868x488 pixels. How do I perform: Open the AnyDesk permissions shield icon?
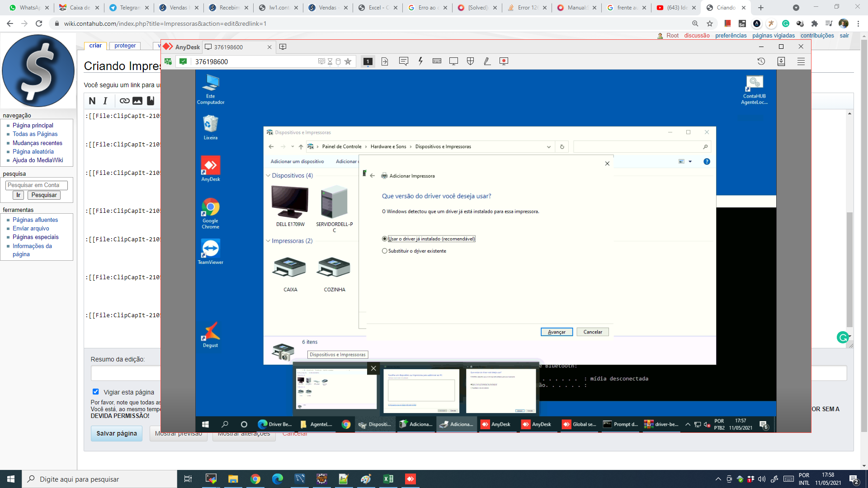click(x=470, y=61)
